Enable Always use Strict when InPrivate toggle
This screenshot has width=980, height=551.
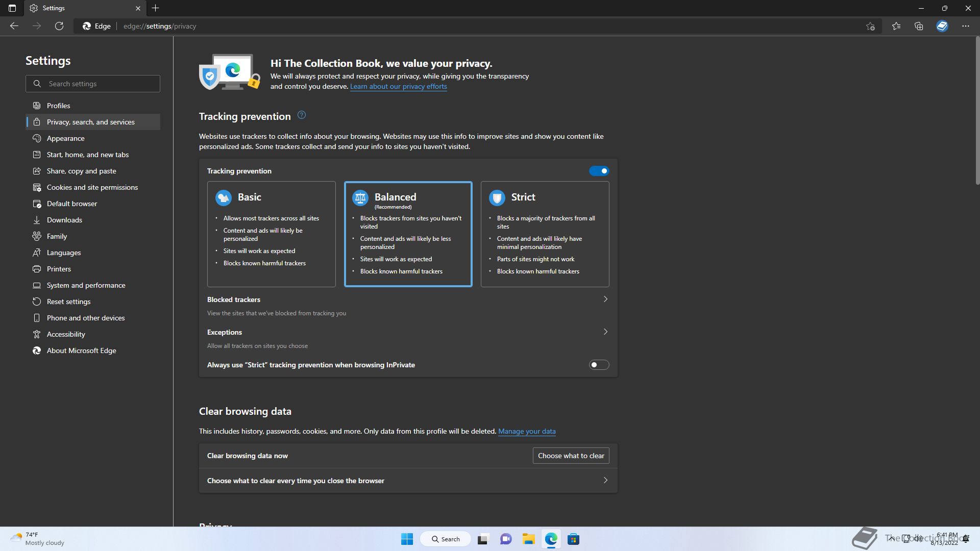pos(599,365)
